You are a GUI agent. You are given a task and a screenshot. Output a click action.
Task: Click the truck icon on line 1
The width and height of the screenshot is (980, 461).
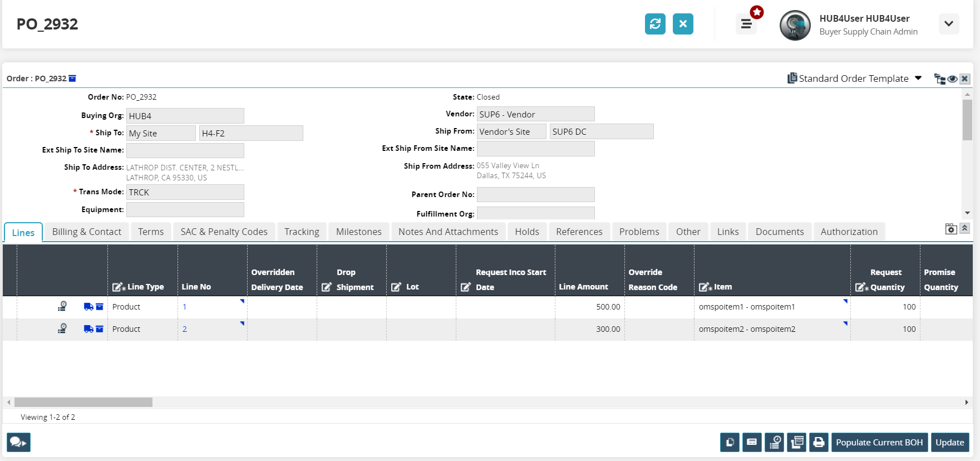tap(88, 307)
